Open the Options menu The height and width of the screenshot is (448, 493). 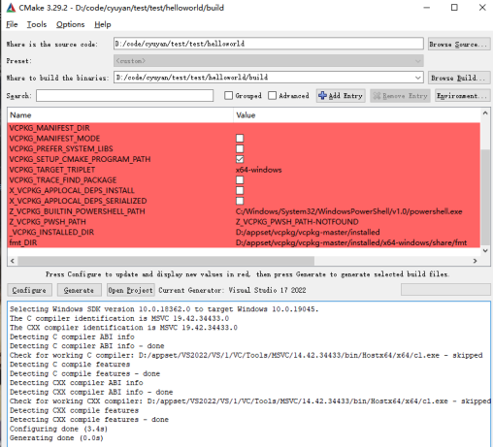pyautogui.click(x=70, y=24)
